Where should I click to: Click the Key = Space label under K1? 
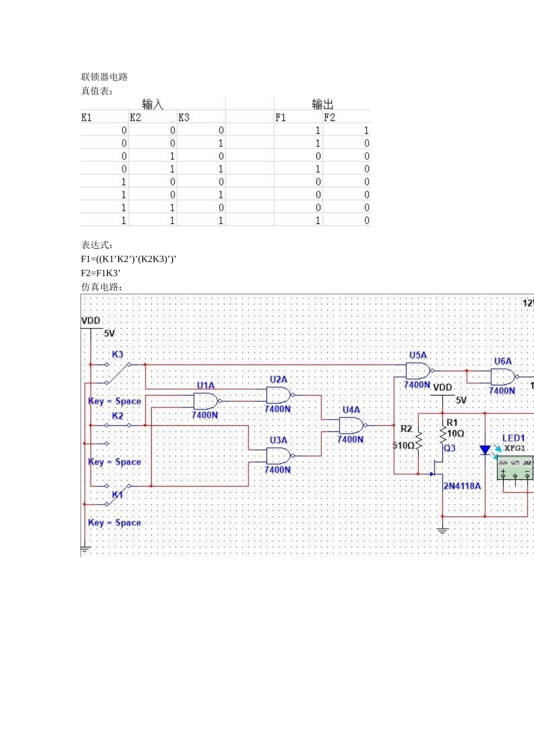tap(115, 523)
